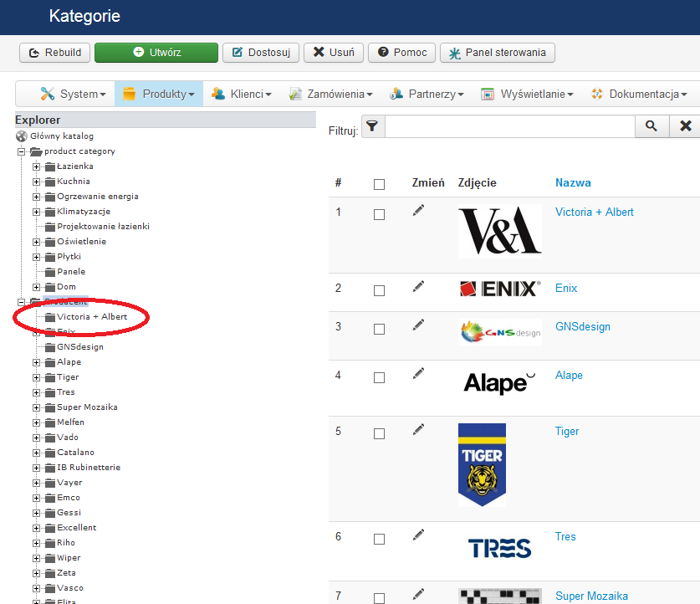Click edit pencil for Tres row

(x=418, y=535)
